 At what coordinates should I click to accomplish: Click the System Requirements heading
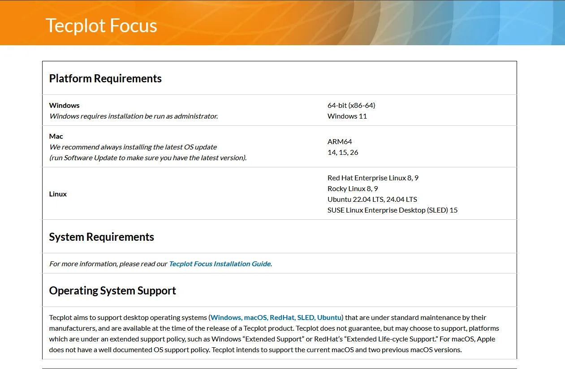(101, 237)
